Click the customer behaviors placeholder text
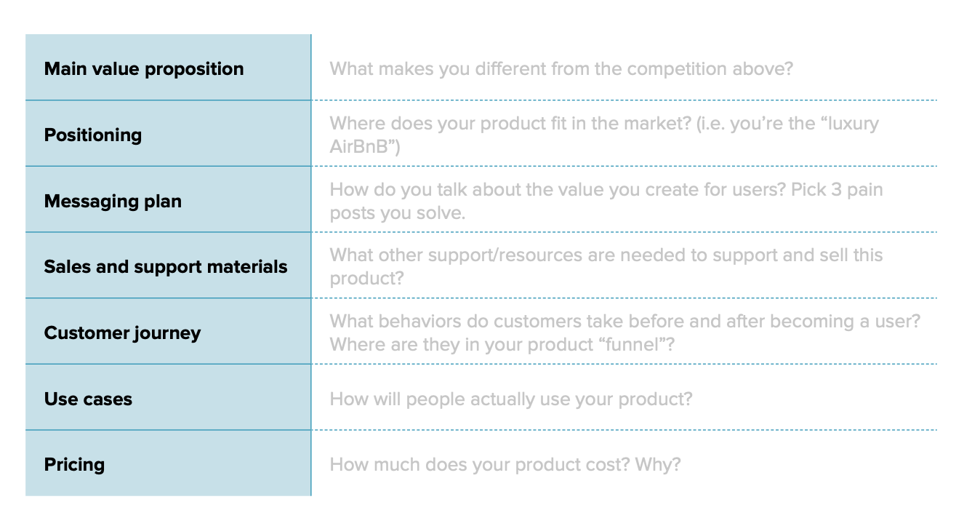980x518 pixels. click(x=624, y=321)
